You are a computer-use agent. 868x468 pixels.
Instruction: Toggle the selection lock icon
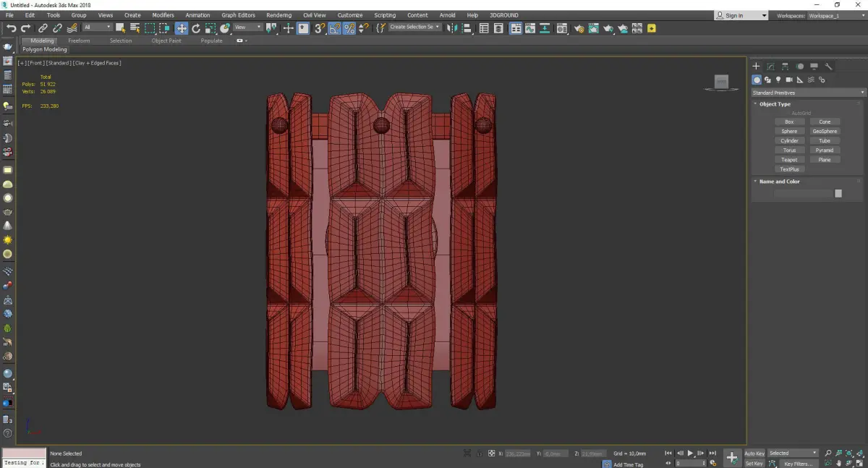click(x=478, y=454)
